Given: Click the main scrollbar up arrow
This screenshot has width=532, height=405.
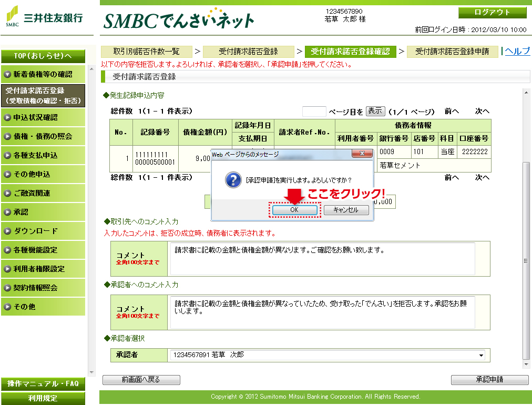Looking at the screenshot, I should (526, 93).
